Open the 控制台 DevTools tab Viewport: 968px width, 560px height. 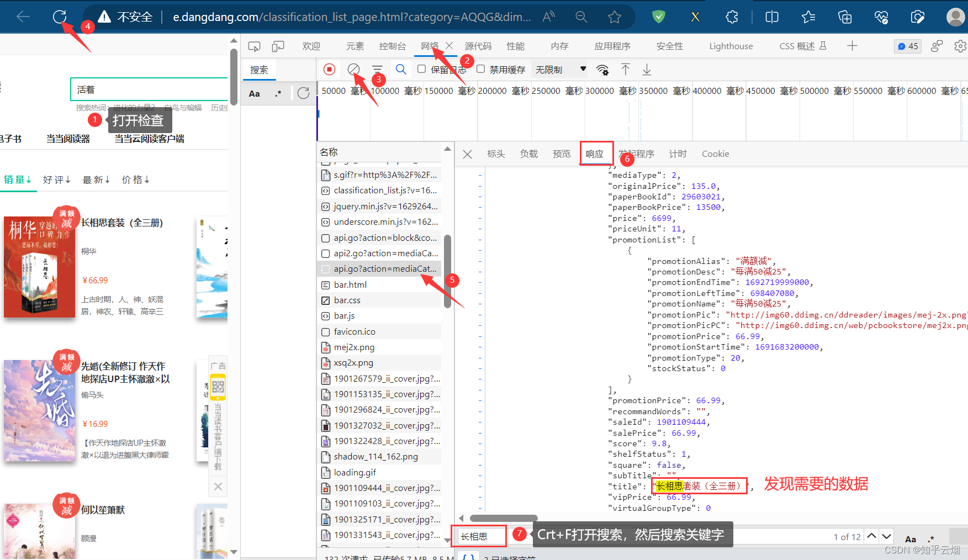[393, 46]
